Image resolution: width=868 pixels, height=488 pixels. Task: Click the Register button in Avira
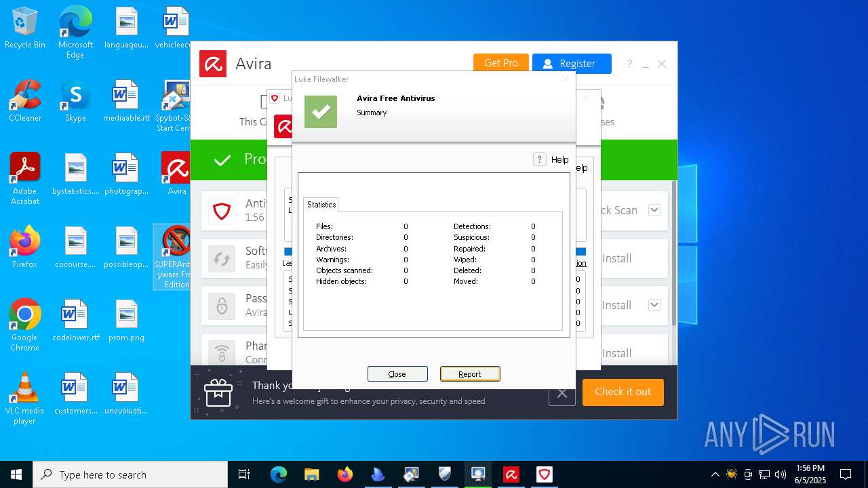[572, 63]
